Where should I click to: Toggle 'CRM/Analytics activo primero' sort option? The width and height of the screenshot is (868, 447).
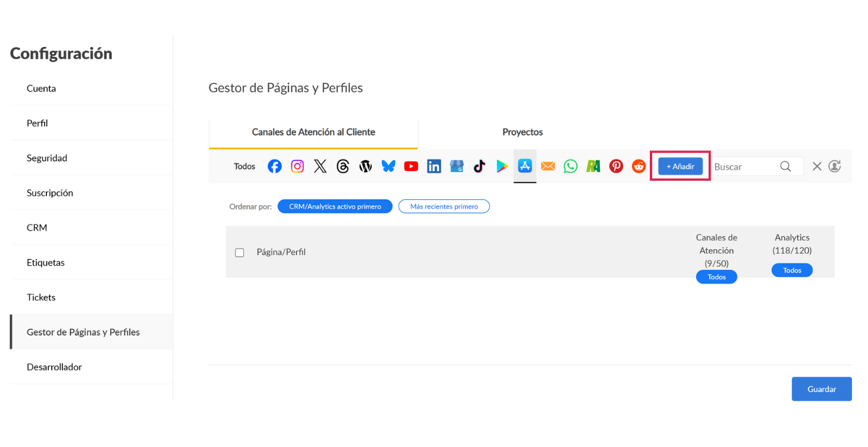coord(335,206)
